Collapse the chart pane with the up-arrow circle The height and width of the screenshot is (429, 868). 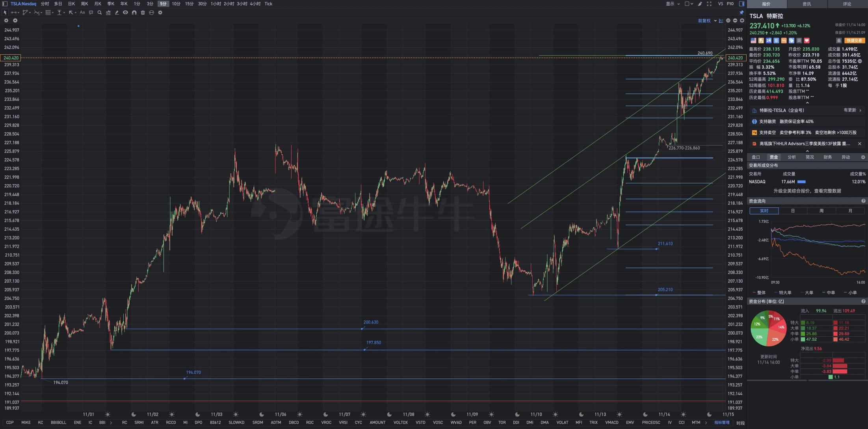15,21
